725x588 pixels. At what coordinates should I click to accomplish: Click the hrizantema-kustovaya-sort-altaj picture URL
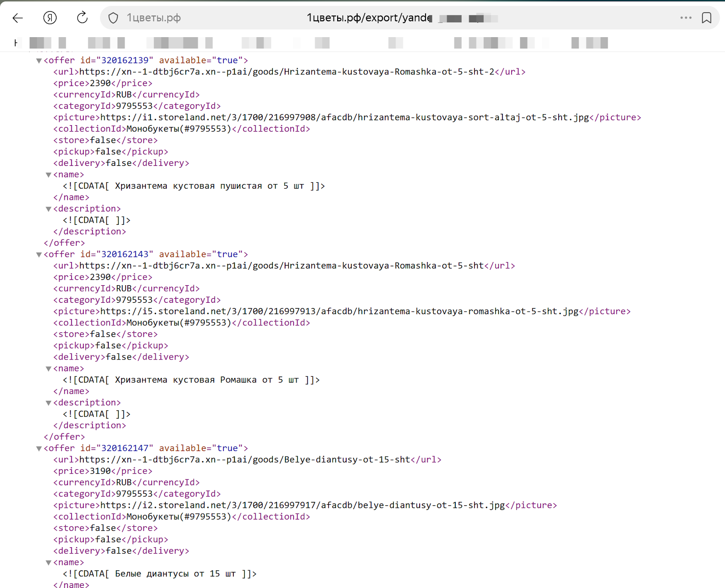tap(344, 118)
